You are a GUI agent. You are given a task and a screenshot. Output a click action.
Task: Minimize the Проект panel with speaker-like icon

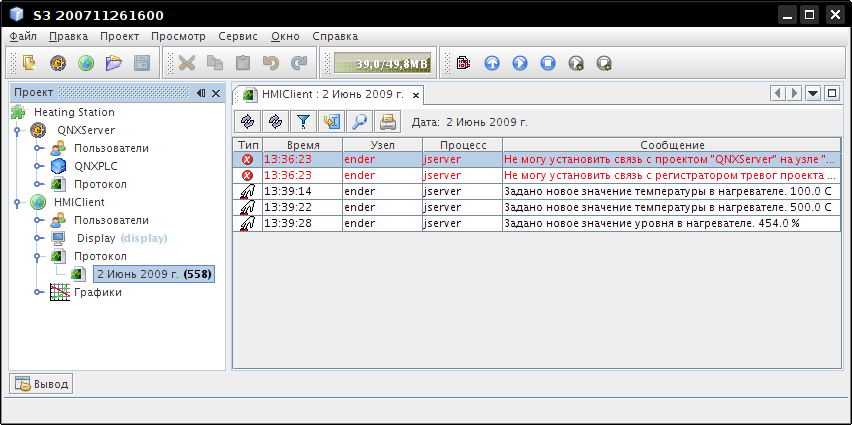(201, 93)
